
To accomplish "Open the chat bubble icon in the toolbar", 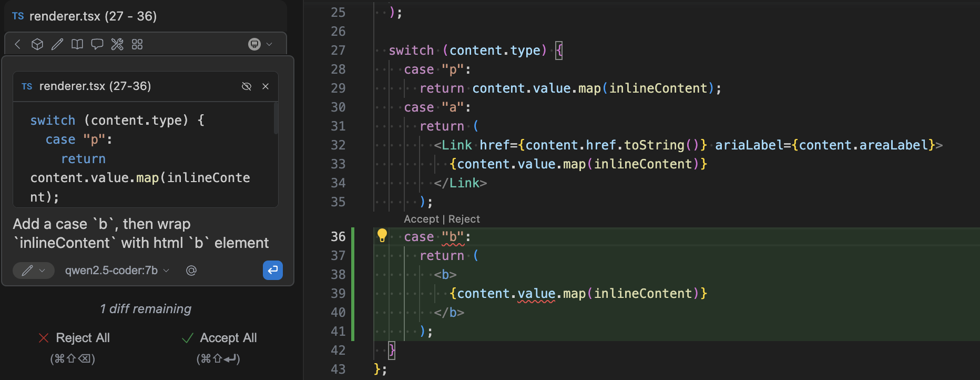I will tap(97, 44).
